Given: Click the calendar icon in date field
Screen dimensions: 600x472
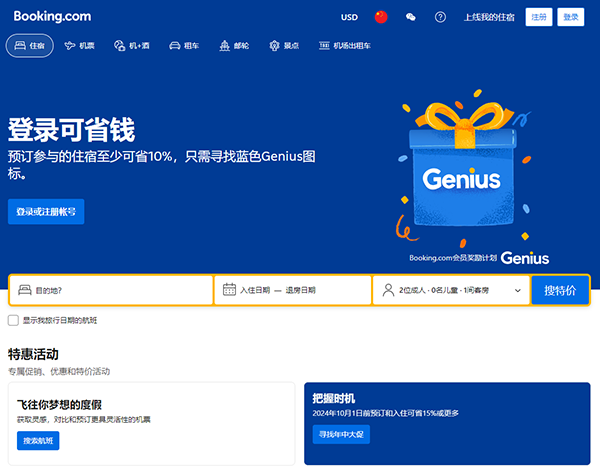Looking at the screenshot, I should tap(229, 289).
